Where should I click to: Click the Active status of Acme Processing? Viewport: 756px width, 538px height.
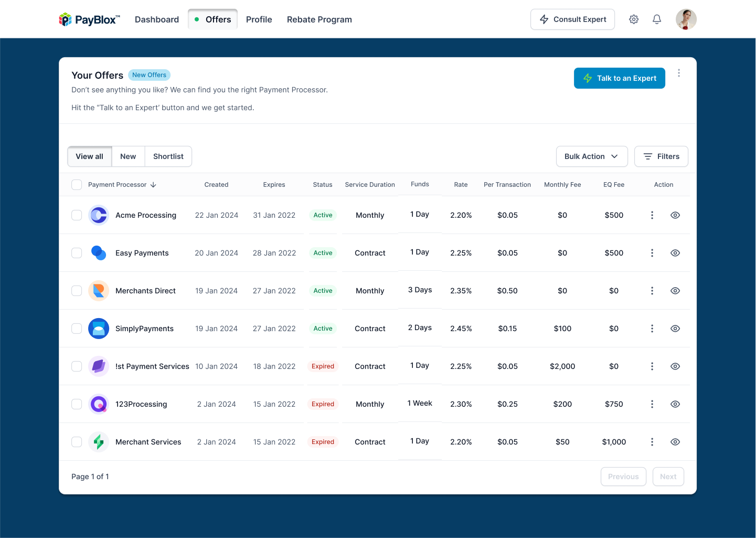[x=323, y=215]
